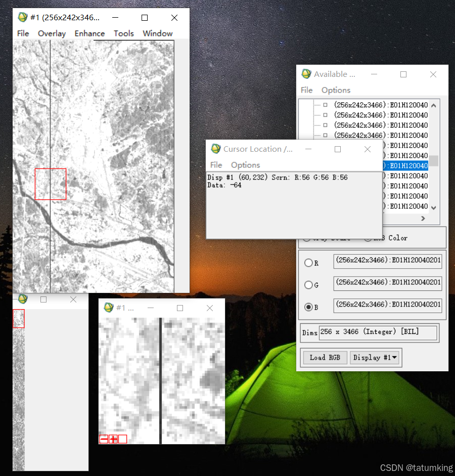455x476 pixels.
Task: Click ENVI icon in scroll window title bar
Action: pyautogui.click(x=23, y=299)
